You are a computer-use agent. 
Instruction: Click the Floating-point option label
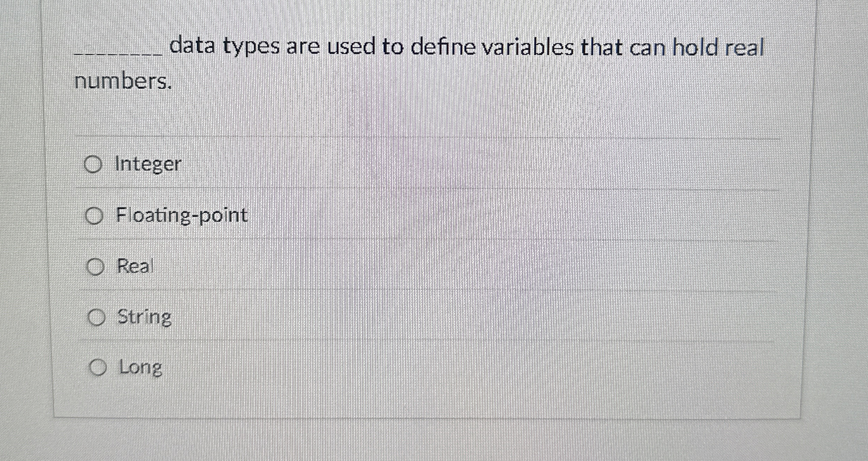coord(181,216)
